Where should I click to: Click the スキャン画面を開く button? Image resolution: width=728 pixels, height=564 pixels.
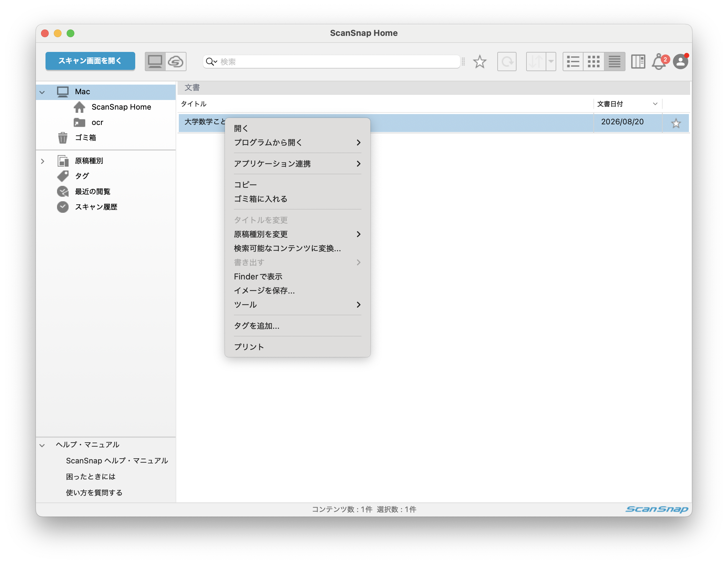click(x=90, y=61)
